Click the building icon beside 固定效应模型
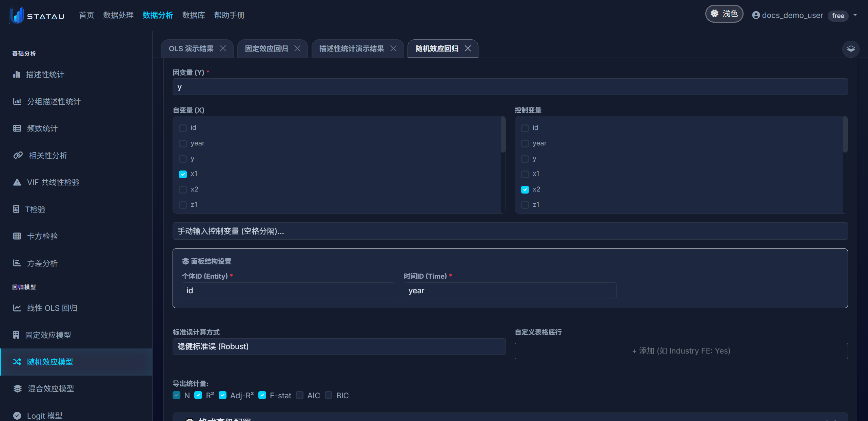 16,335
